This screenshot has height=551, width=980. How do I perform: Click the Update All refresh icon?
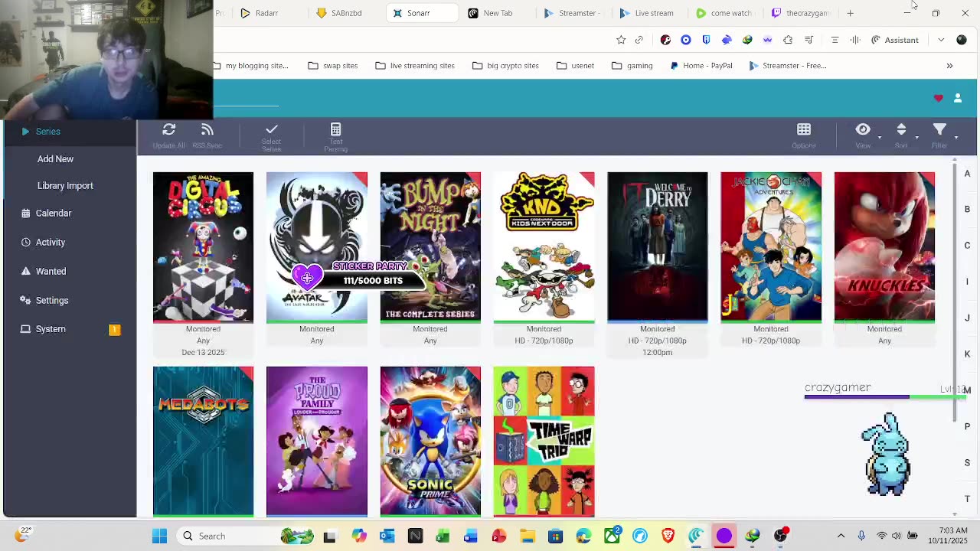click(168, 130)
